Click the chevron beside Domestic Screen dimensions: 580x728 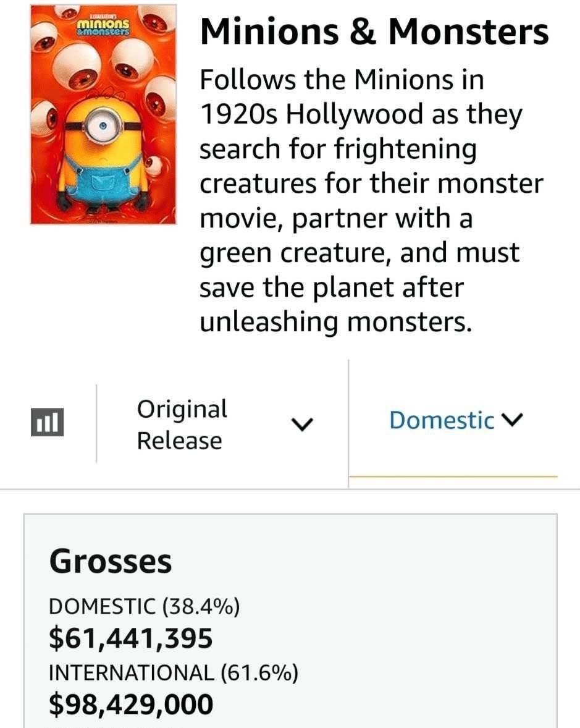click(513, 419)
